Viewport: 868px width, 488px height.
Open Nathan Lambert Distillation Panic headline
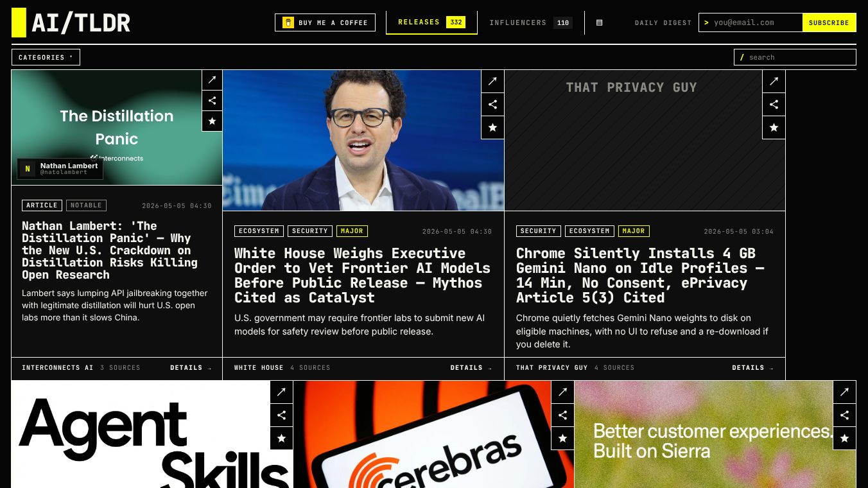110,250
